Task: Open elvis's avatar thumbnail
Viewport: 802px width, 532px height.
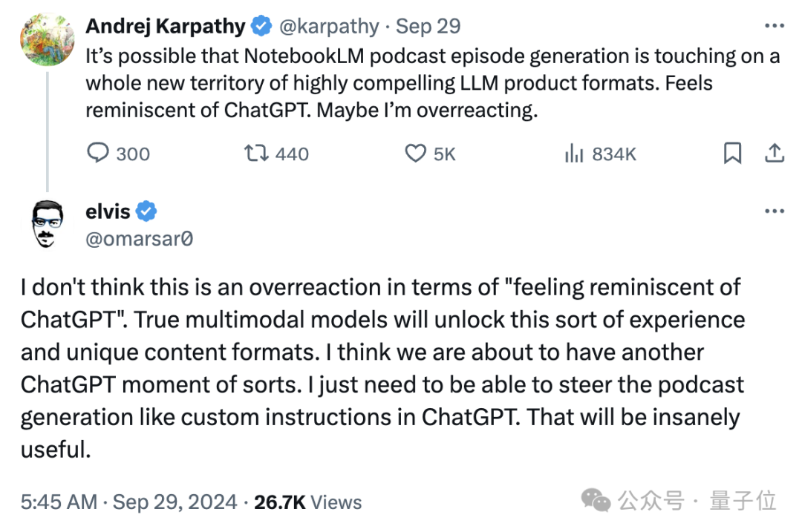Action: click(x=47, y=223)
